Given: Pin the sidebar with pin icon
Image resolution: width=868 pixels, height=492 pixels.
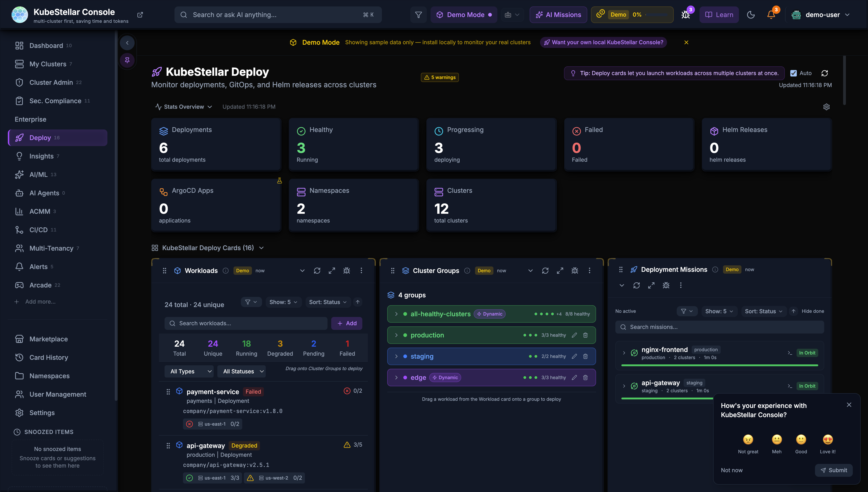Looking at the screenshot, I should [127, 60].
